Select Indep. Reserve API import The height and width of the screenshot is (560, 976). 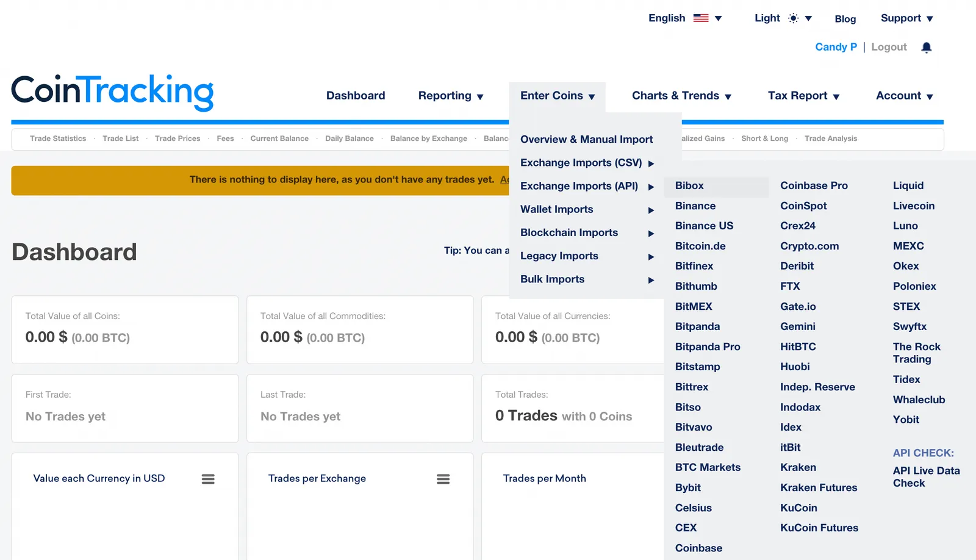[817, 387]
